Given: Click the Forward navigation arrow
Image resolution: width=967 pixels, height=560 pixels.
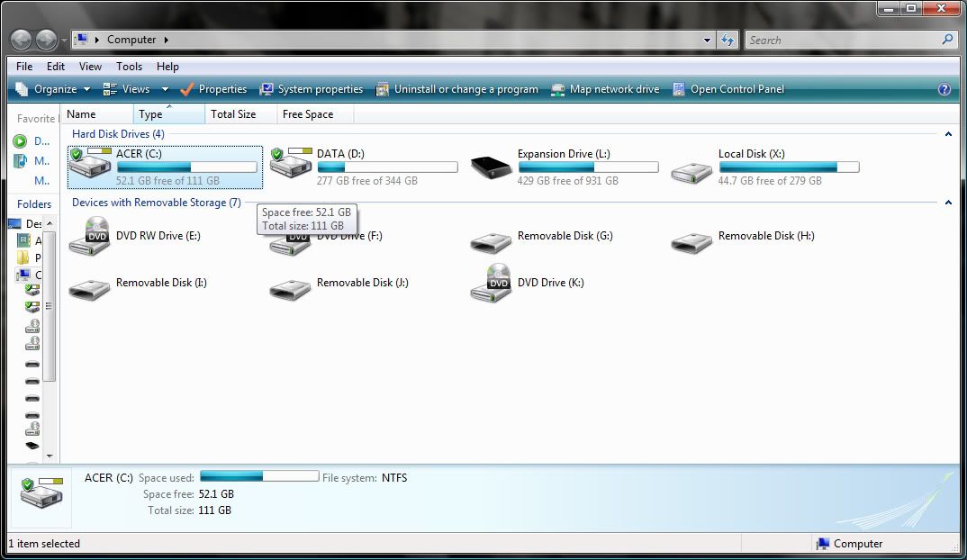Looking at the screenshot, I should pos(47,41).
